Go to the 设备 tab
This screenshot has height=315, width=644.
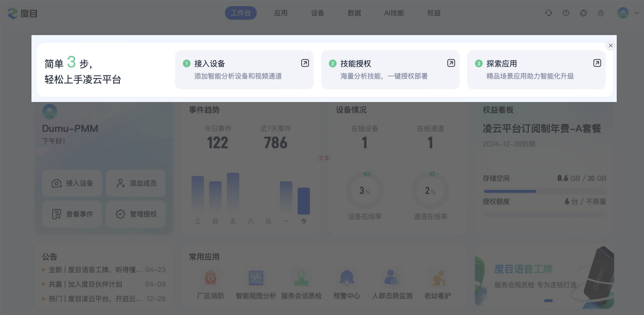point(318,13)
